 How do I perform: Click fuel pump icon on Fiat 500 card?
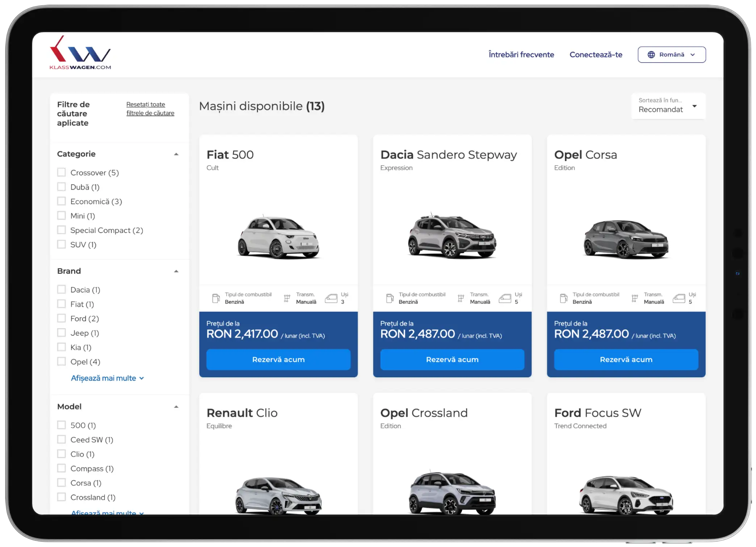coord(216,298)
